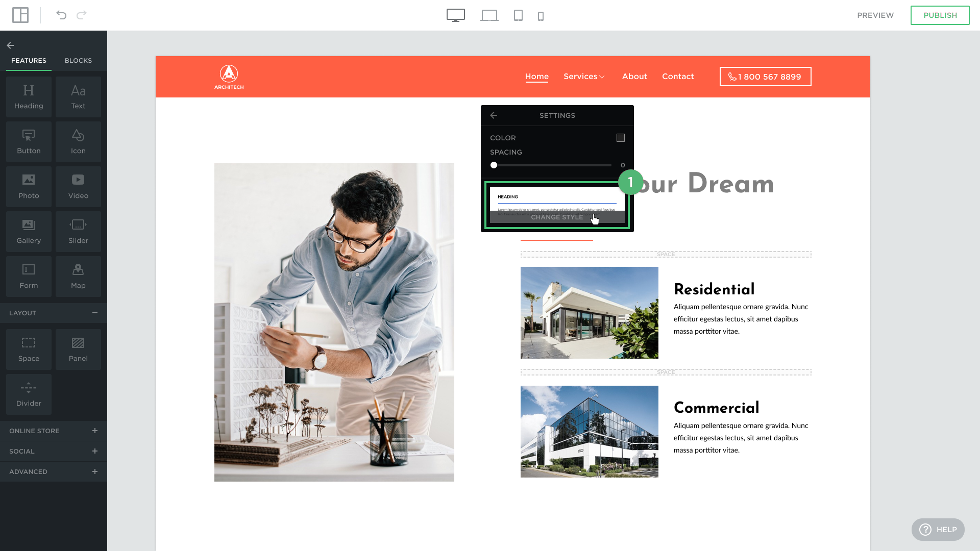Go back from the Settings popup
This screenshot has width=980, height=551.
(494, 115)
